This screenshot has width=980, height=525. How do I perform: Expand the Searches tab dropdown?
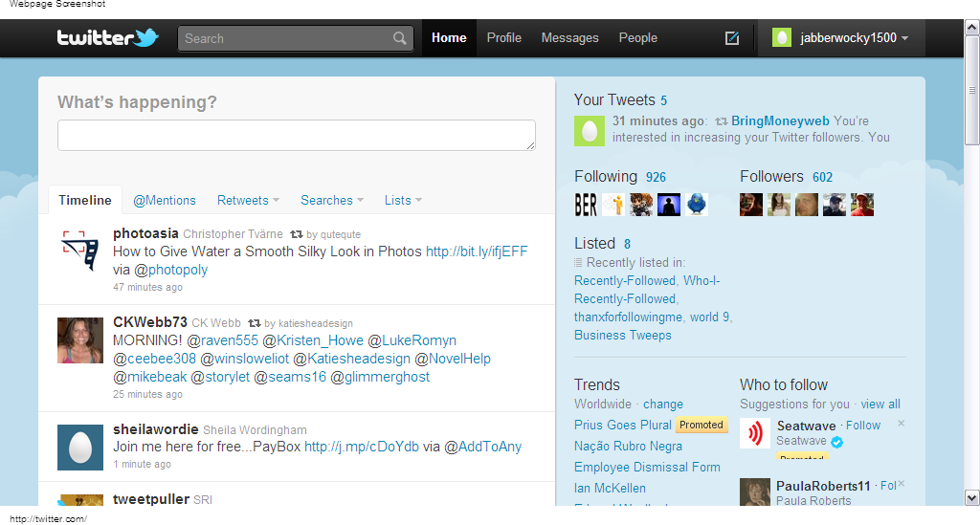tap(360, 201)
